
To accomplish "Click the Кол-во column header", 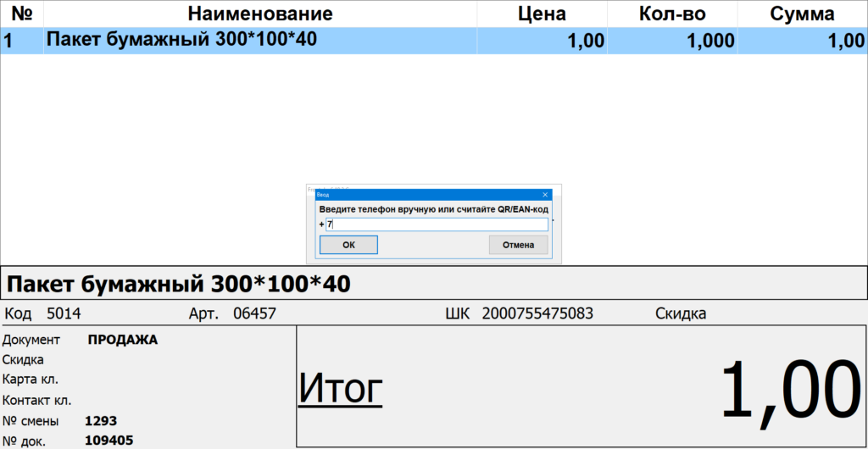I will (671, 14).
